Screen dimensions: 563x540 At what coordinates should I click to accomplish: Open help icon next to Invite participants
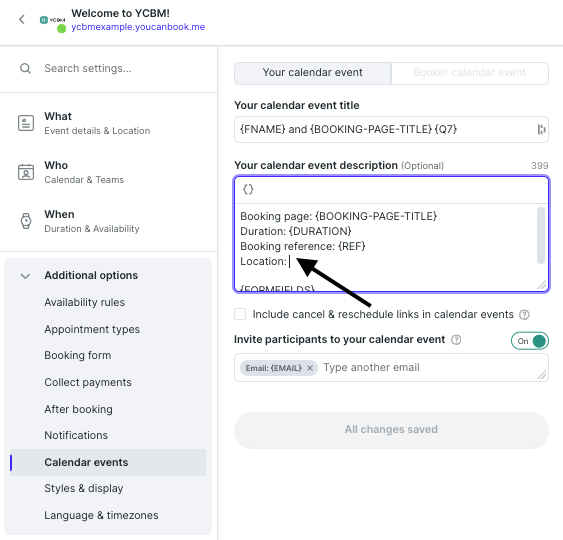[x=456, y=340]
